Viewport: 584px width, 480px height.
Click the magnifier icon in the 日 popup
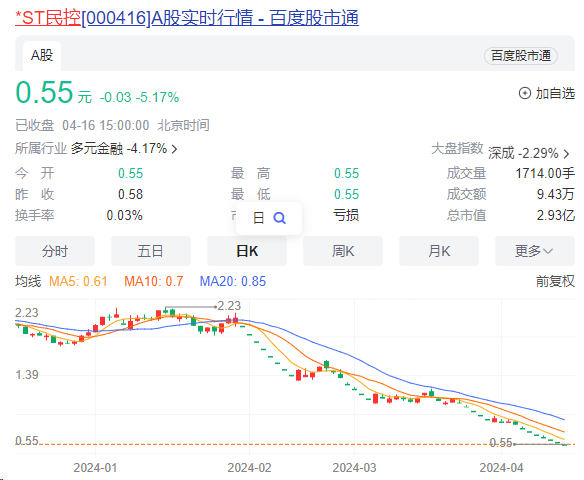[x=279, y=218]
